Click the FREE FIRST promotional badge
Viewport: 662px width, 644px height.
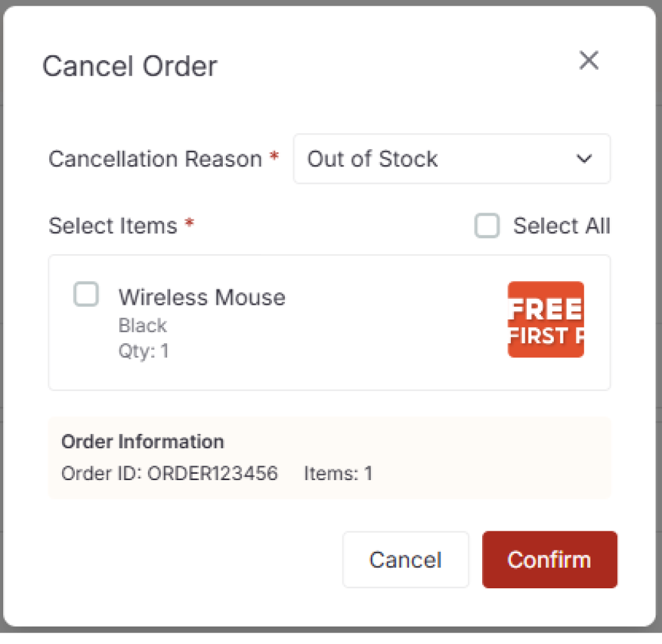pyautogui.click(x=545, y=319)
